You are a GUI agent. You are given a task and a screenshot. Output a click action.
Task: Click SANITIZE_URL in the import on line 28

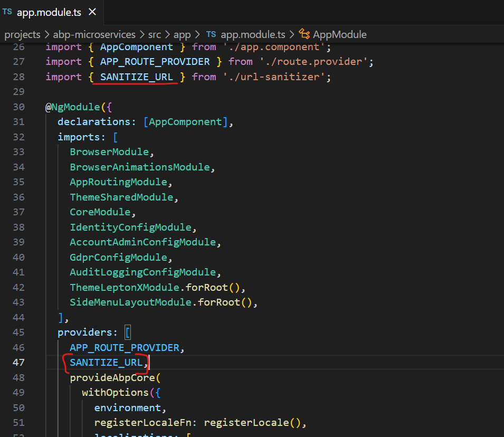(136, 77)
